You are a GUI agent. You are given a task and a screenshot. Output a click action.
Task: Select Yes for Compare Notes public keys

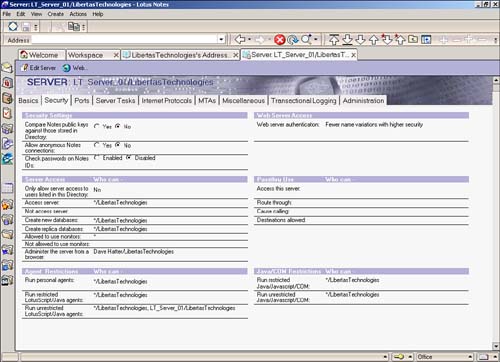coord(97,126)
